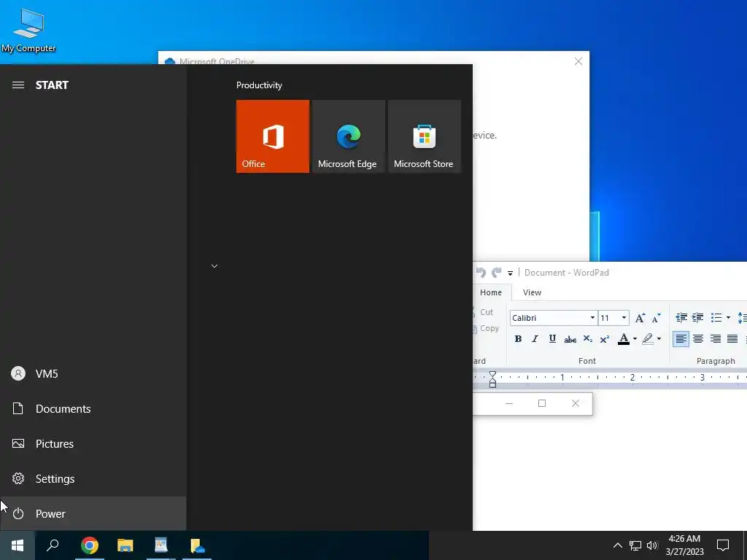Screen dimensions: 747x560
Task: Switch to Home tab in WordPad
Action: (491, 292)
